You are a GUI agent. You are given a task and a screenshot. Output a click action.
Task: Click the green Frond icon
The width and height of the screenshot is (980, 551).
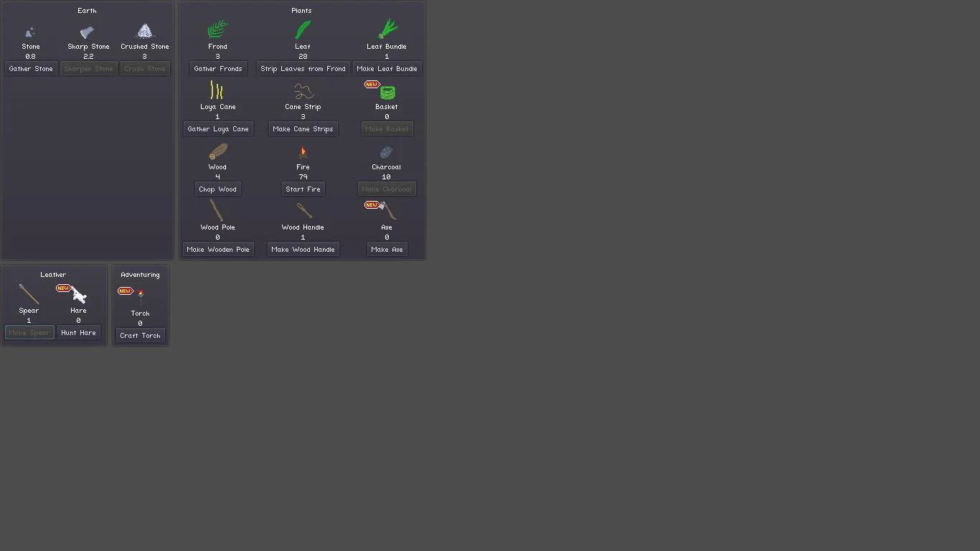click(217, 29)
